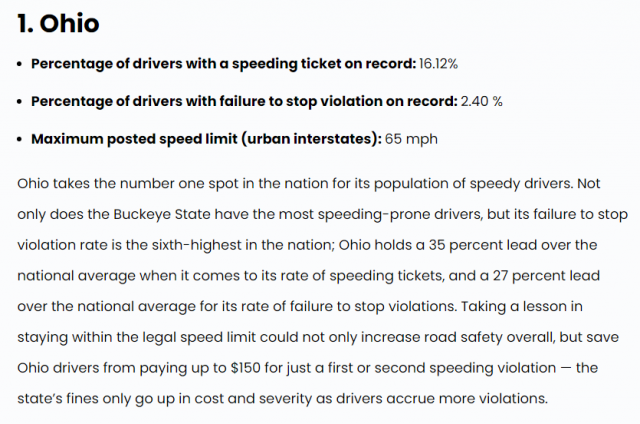Click "Maximum posted speed limit (urban interstates)" label
The width and height of the screenshot is (640, 424).
click(206, 139)
